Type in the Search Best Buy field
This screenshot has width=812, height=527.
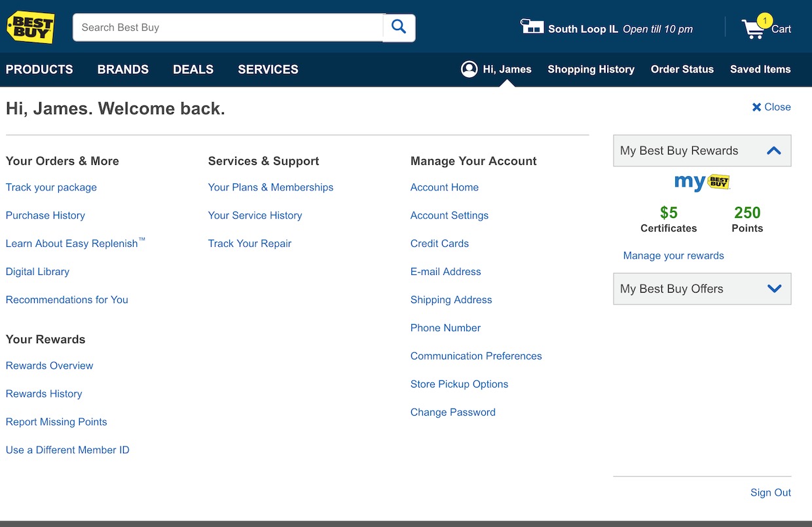[x=228, y=27]
